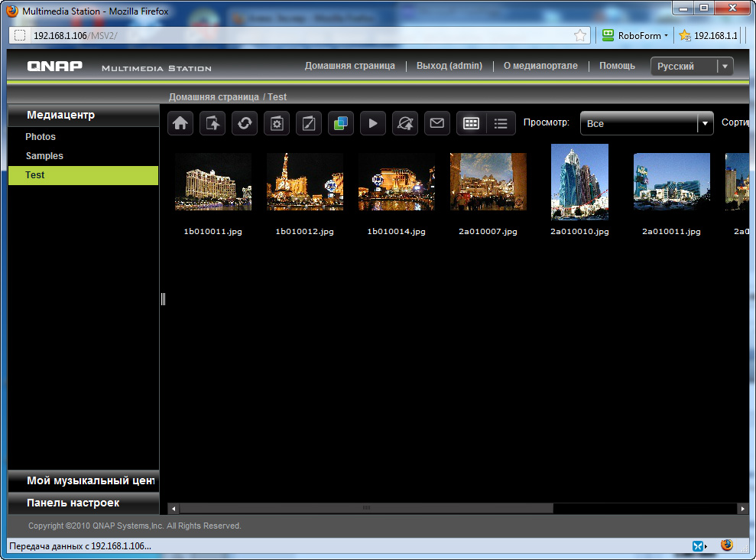Click the edit pencil toolbar icon
The width and height of the screenshot is (756, 560).
coord(309,123)
